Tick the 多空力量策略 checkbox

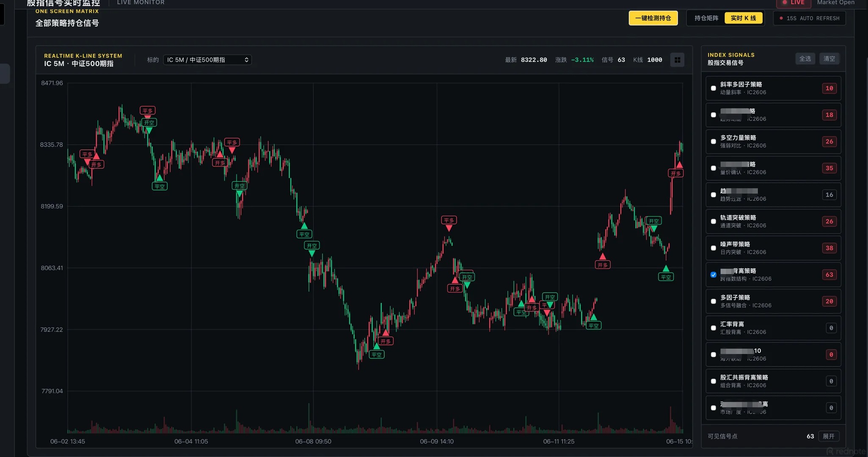(x=714, y=142)
